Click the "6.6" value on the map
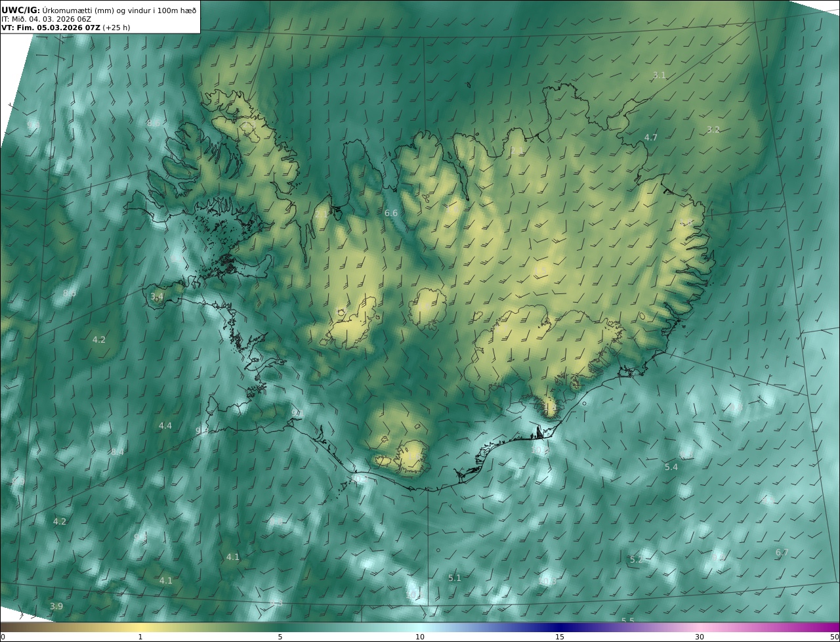This screenshot has height=642, width=840. [391, 213]
